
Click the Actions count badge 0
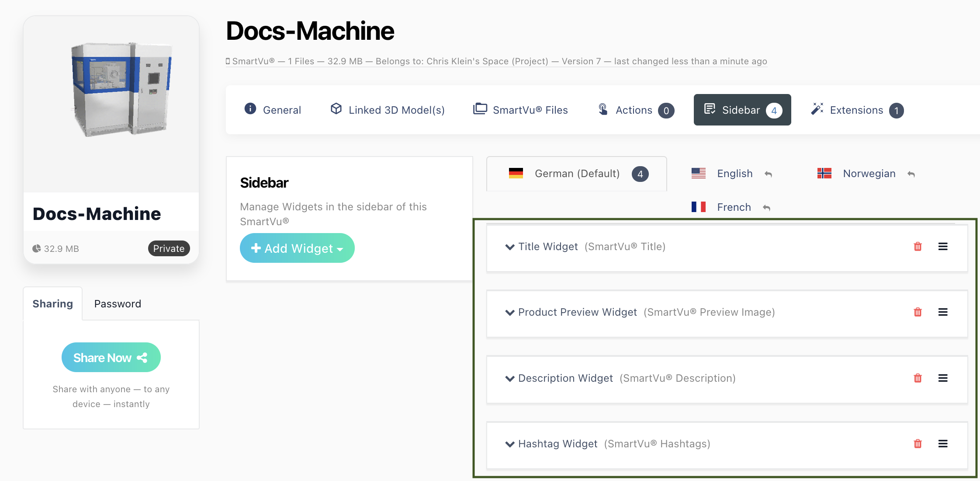pyautogui.click(x=666, y=110)
